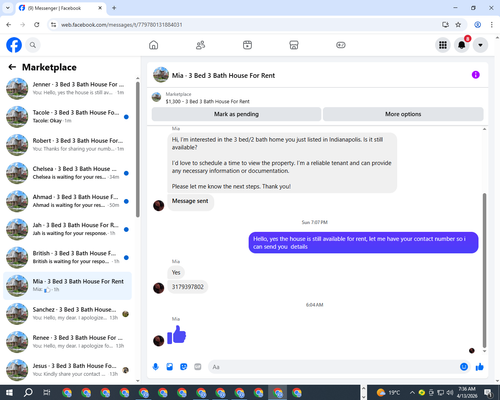This screenshot has height=400, width=500.
Task: Show hidden system tray icons
Action: tap(412, 392)
